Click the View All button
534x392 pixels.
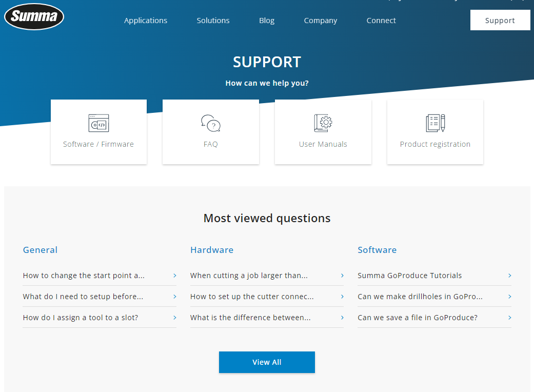(x=267, y=362)
